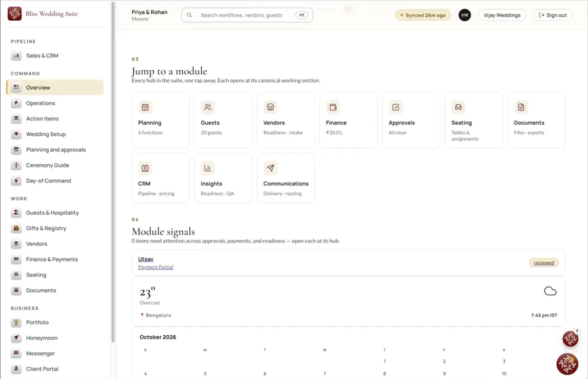Open the Documents file card icon

[521, 107]
